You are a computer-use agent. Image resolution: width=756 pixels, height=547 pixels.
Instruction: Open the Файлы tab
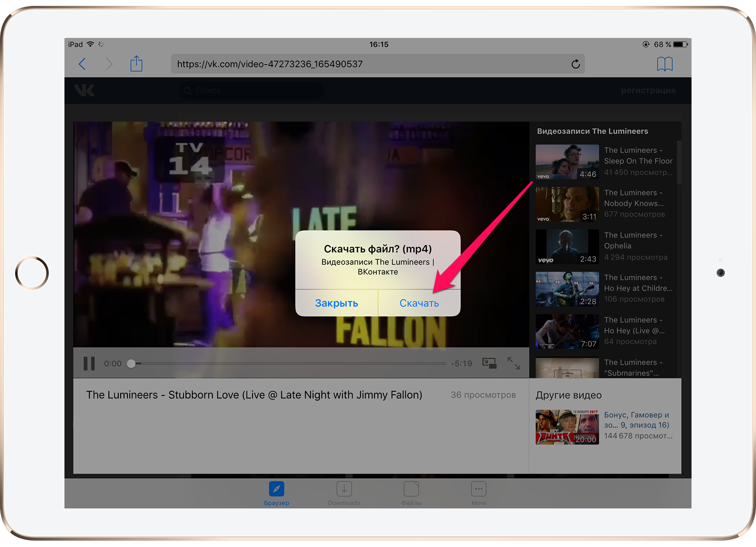(411, 493)
